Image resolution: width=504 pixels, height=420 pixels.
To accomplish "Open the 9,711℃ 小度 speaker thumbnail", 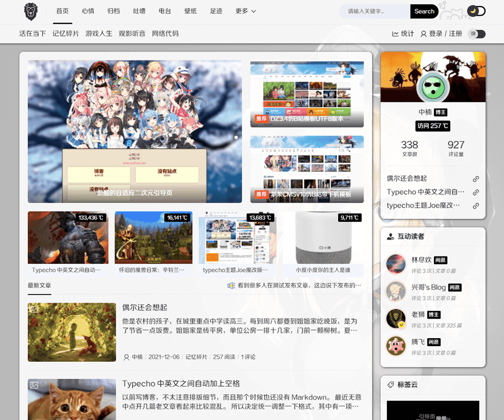I will (323, 238).
